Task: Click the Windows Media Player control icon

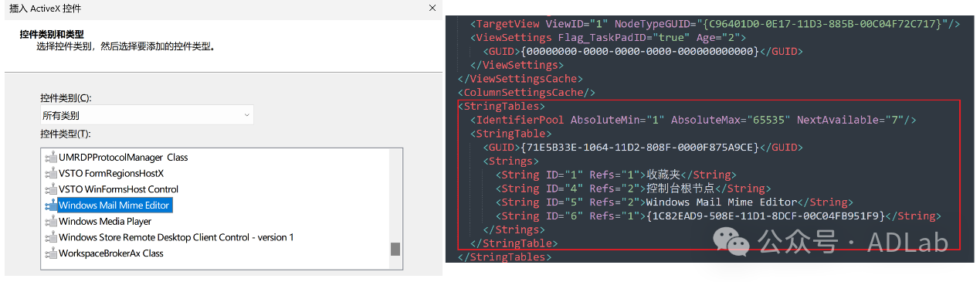Action: (x=51, y=222)
